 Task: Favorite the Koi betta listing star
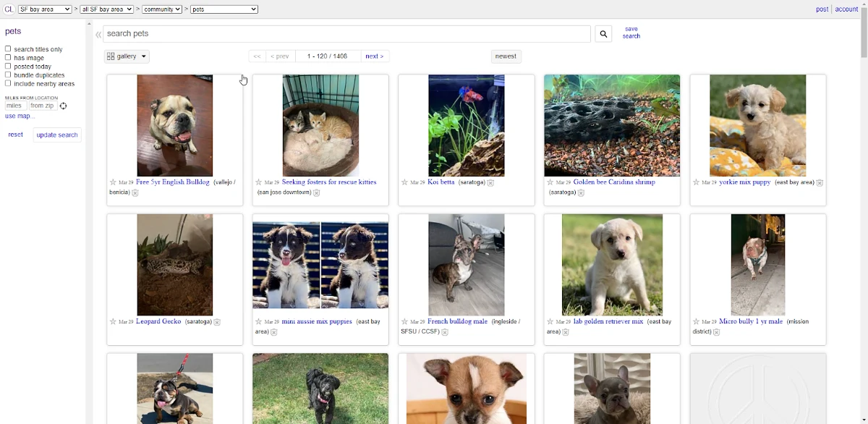coord(404,182)
